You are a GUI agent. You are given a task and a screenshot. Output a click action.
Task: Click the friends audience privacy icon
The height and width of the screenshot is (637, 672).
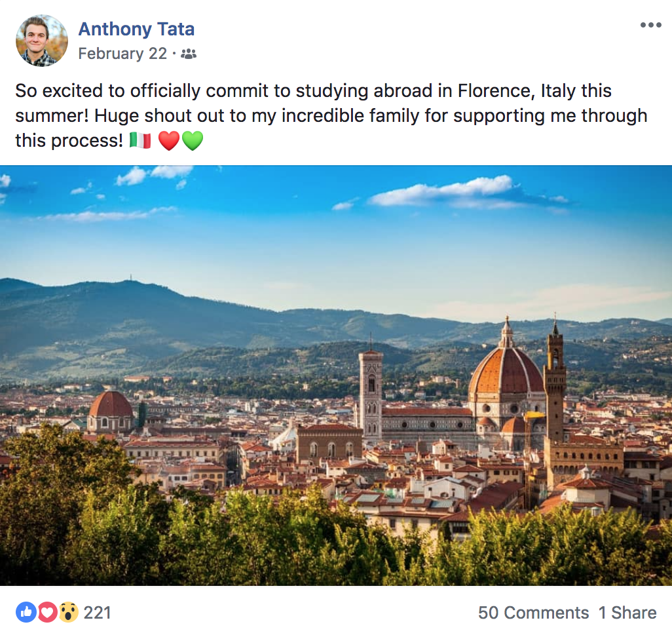(x=189, y=54)
